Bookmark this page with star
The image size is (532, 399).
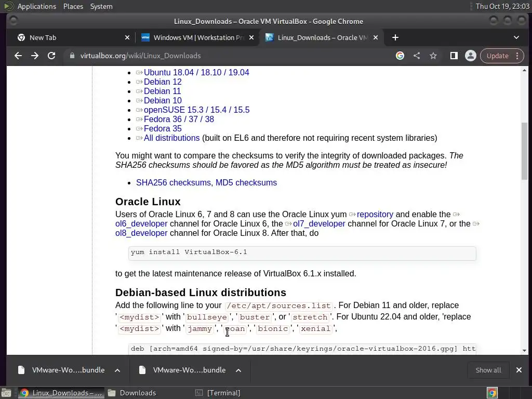coord(433,56)
